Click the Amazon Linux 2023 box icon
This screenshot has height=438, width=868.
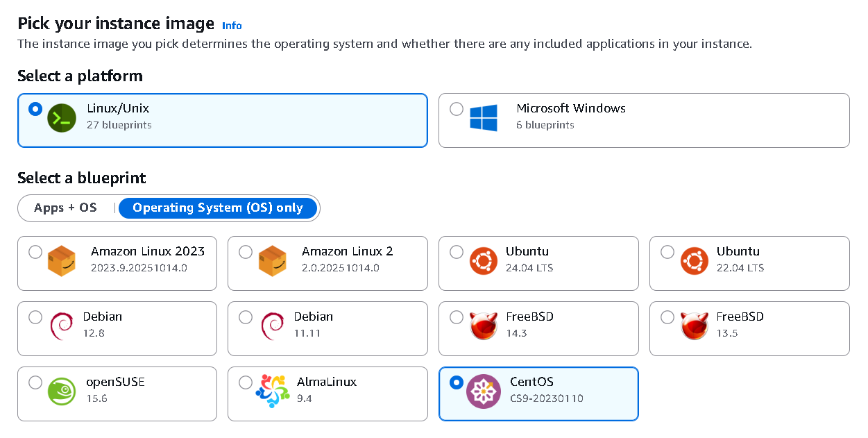click(x=62, y=261)
